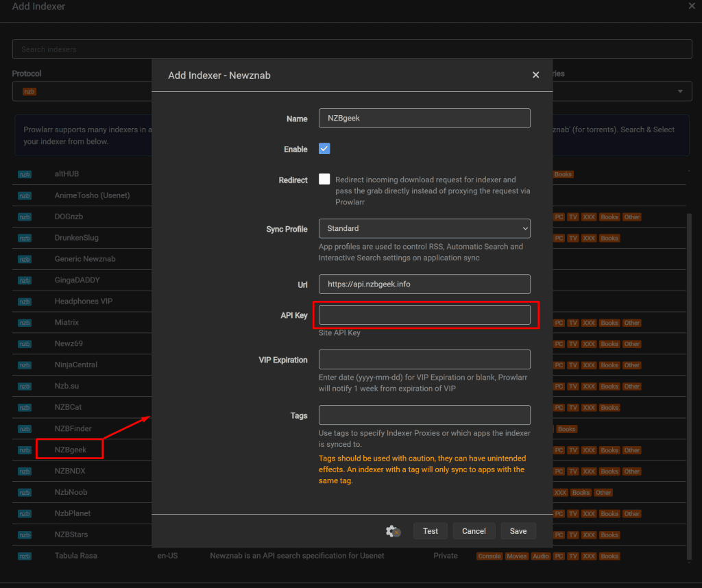Disable the Enable checkbox

pyautogui.click(x=324, y=149)
